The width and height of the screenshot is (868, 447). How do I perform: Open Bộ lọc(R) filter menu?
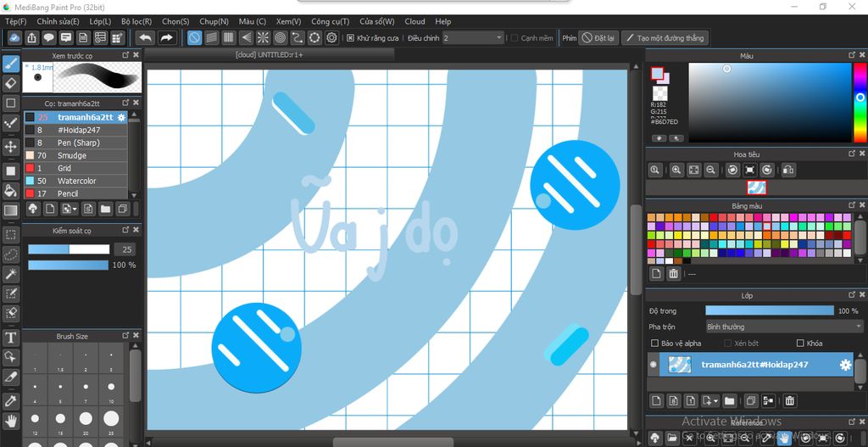click(136, 21)
